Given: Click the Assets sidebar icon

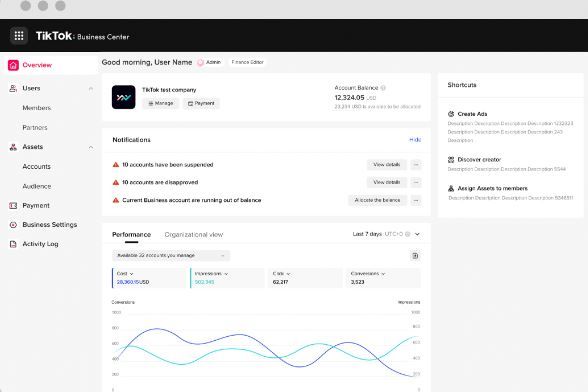Looking at the screenshot, I should click(13, 147).
